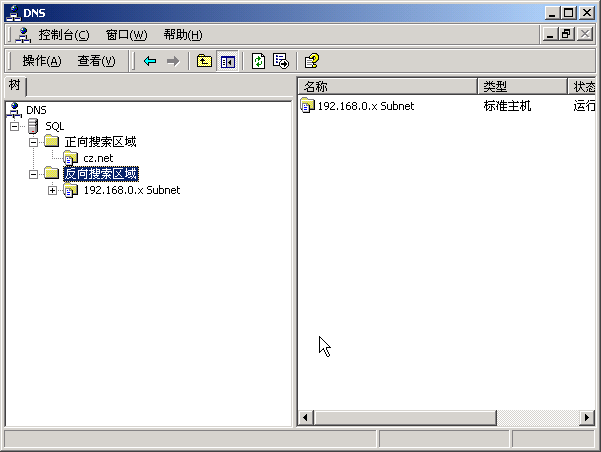Screen dimensions: 601x452
Task: Toggle the Show/Hide console tree icon
Action: click(227, 61)
